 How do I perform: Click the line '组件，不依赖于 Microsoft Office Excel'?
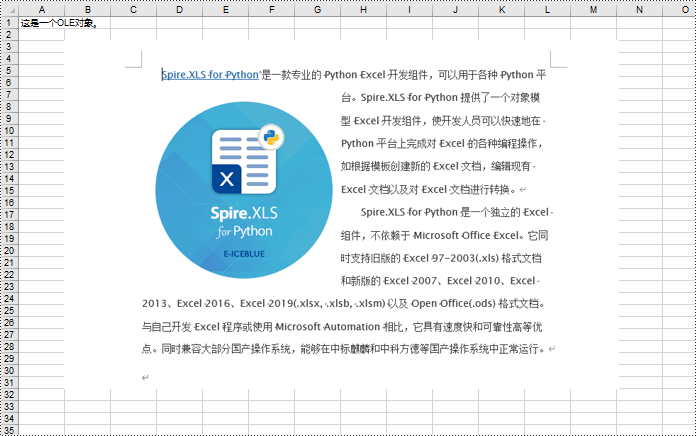pos(444,235)
